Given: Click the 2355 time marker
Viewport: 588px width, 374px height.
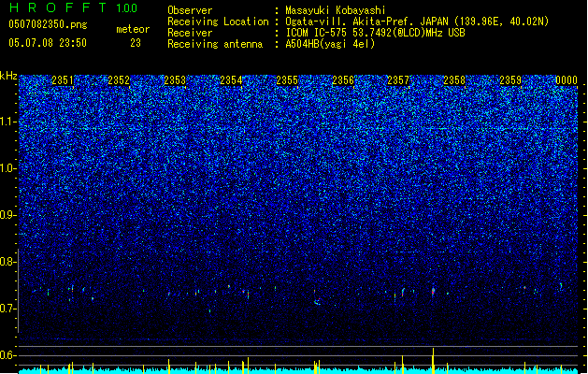Looking at the screenshot, I should 287,80.
